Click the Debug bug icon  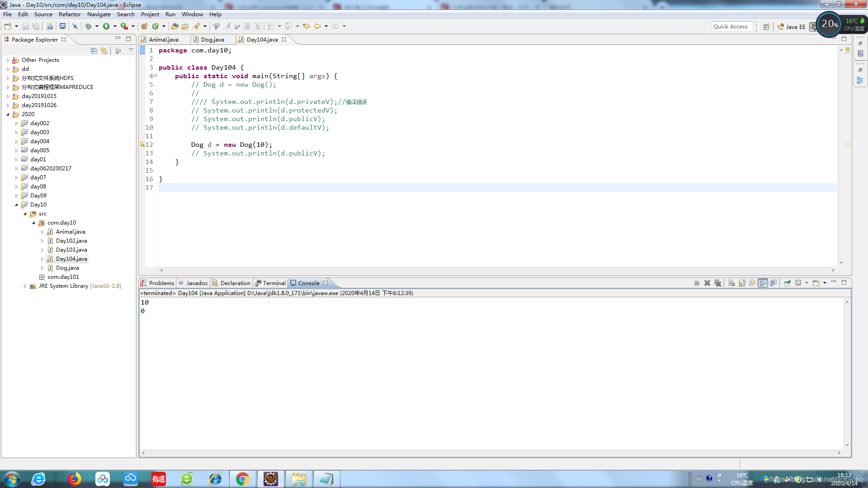pyautogui.click(x=89, y=26)
